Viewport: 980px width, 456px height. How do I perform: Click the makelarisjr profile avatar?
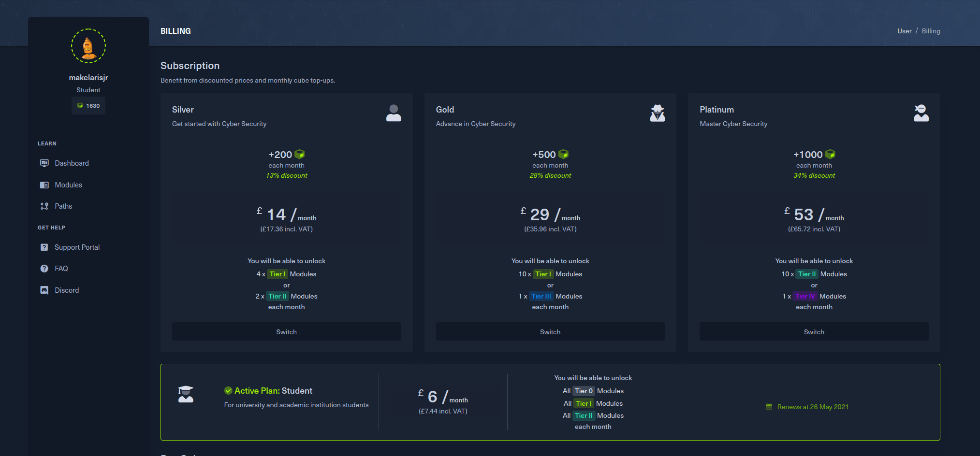(x=88, y=46)
